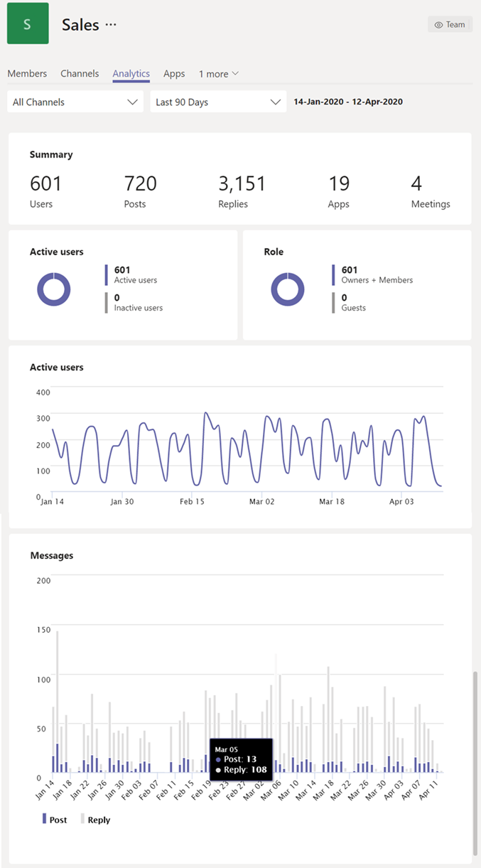Click the Mar 18 label on Active users axis
This screenshot has height=868, width=481.
(331, 501)
